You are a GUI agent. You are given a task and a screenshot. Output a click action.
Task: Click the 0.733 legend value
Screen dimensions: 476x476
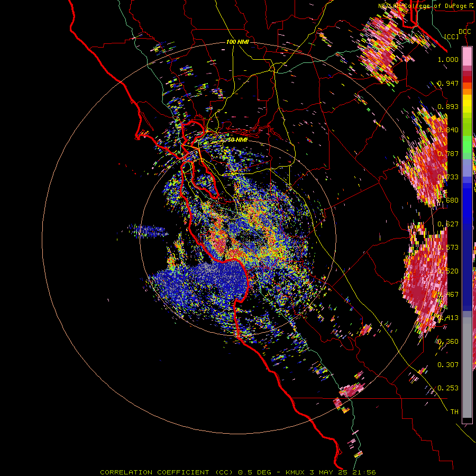point(448,177)
